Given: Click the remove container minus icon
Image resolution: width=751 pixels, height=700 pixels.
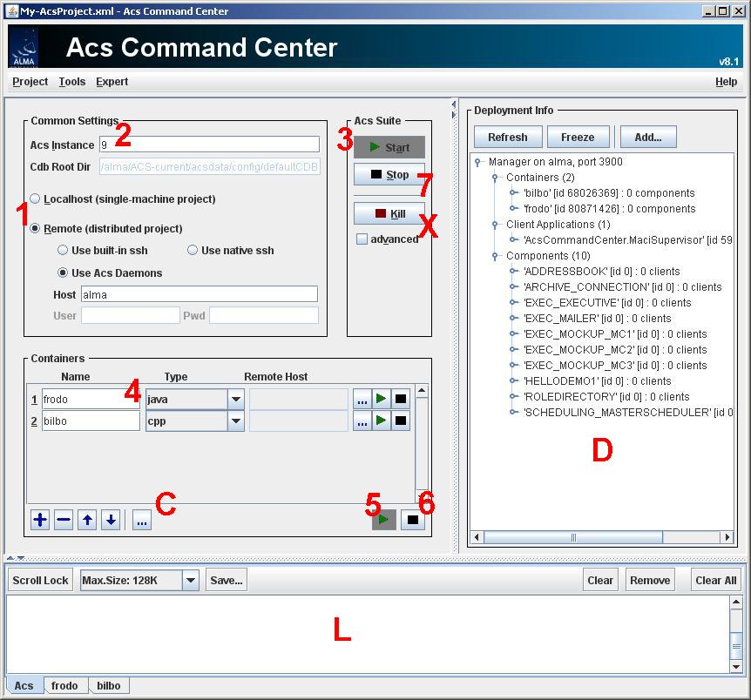Looking at the screenshot, I should tap(64, 521).
